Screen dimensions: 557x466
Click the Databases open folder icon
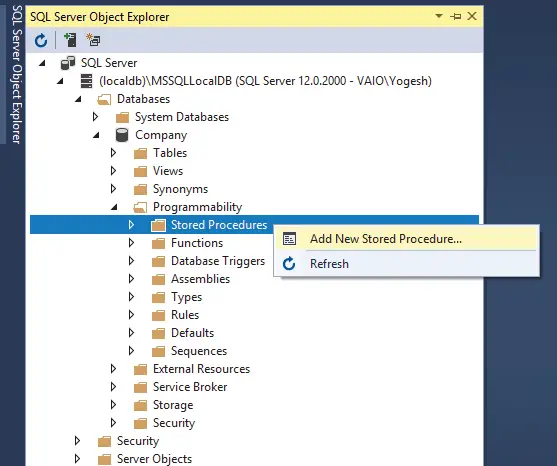(x=104, y=99)
